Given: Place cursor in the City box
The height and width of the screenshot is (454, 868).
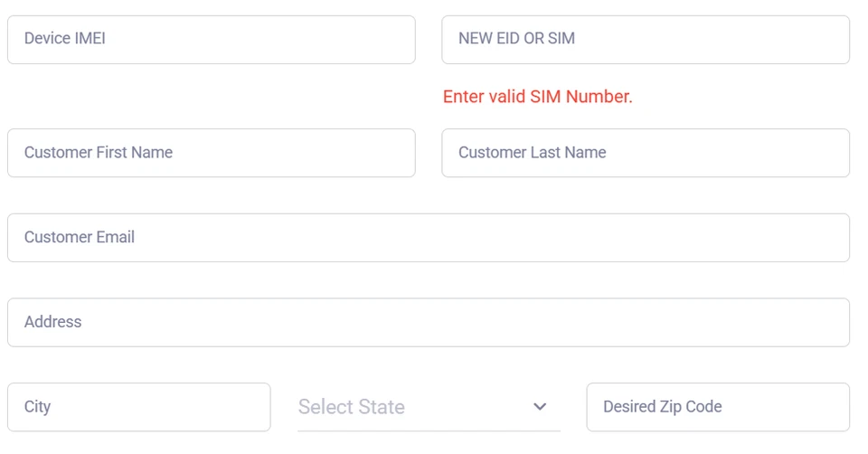Looking at the screenshot, I should (138, 407).
